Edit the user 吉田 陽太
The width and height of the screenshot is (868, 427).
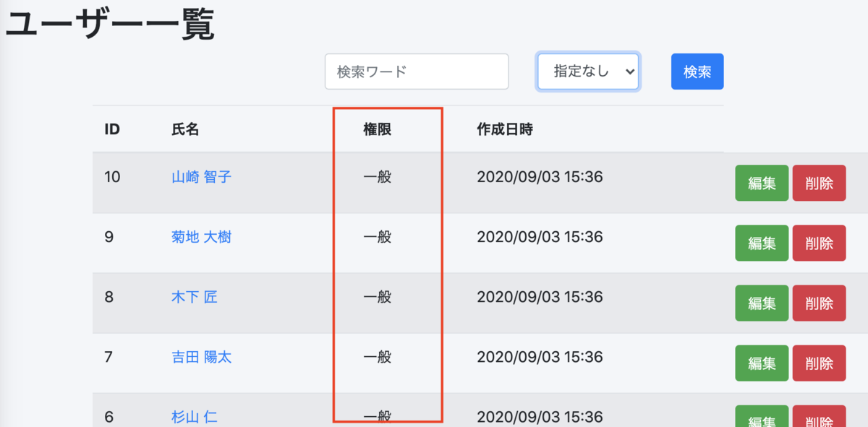pos(761,363)
